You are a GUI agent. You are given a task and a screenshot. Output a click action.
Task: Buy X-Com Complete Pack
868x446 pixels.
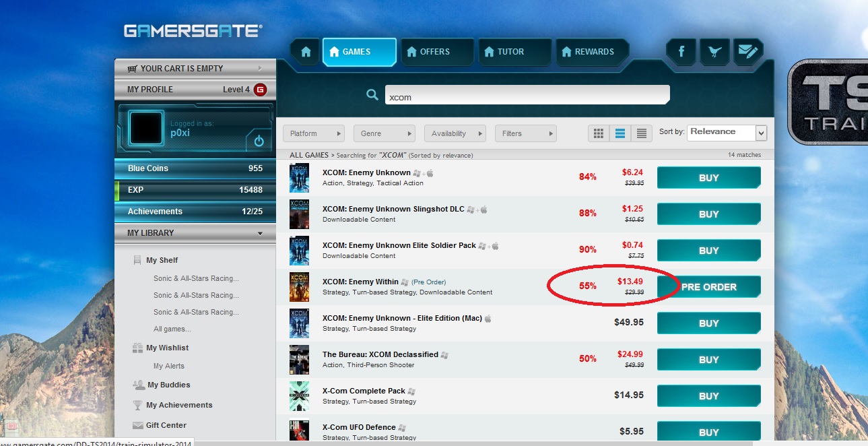[708, 396]
